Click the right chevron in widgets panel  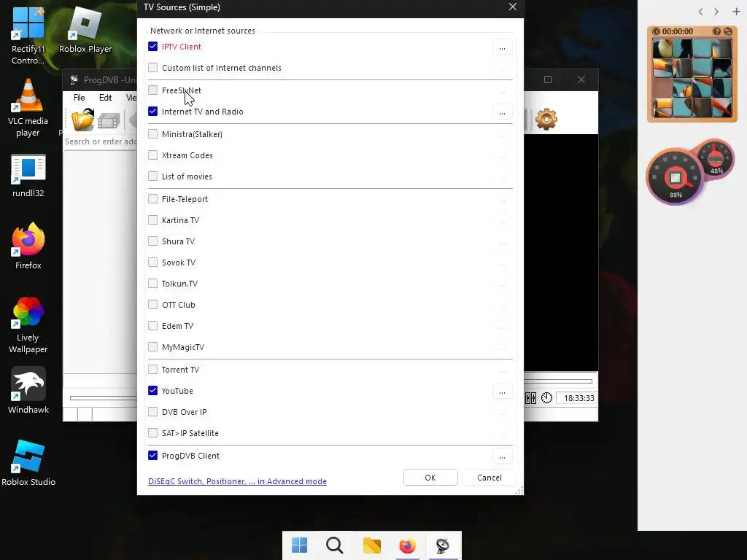pyautogui.click(x=716, y=12)
